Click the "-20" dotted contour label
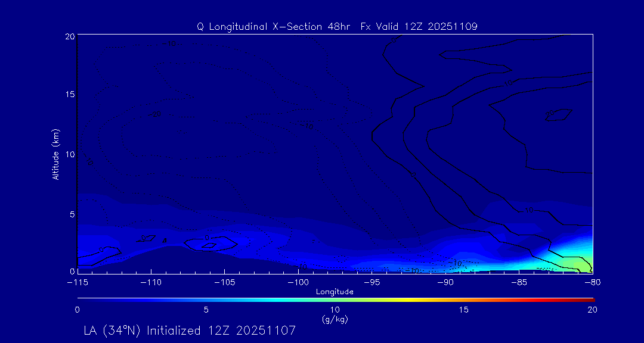Viewport: 644px width, 343px height. coord(154,114)
